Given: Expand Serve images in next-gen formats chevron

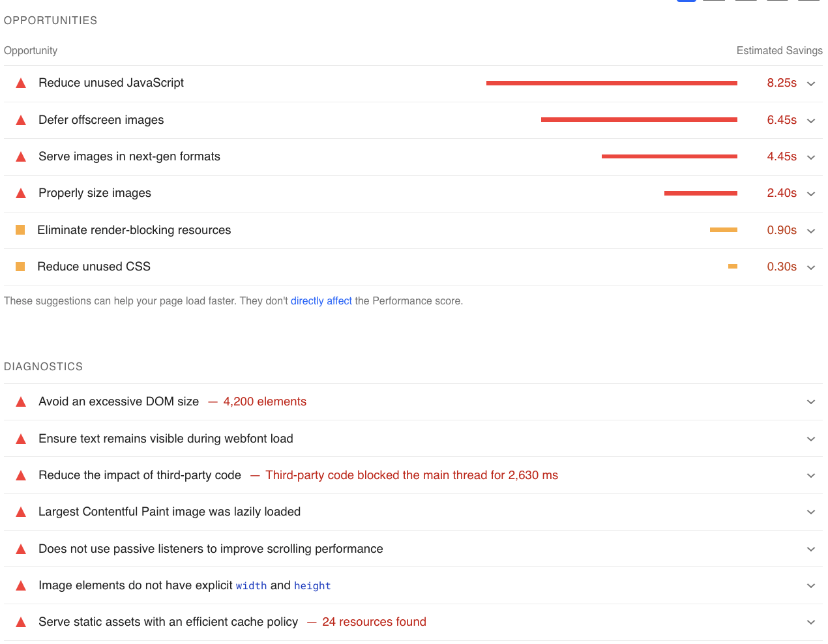Looking at the screenshot, I should pyautogui.click(x=811, y=157).
